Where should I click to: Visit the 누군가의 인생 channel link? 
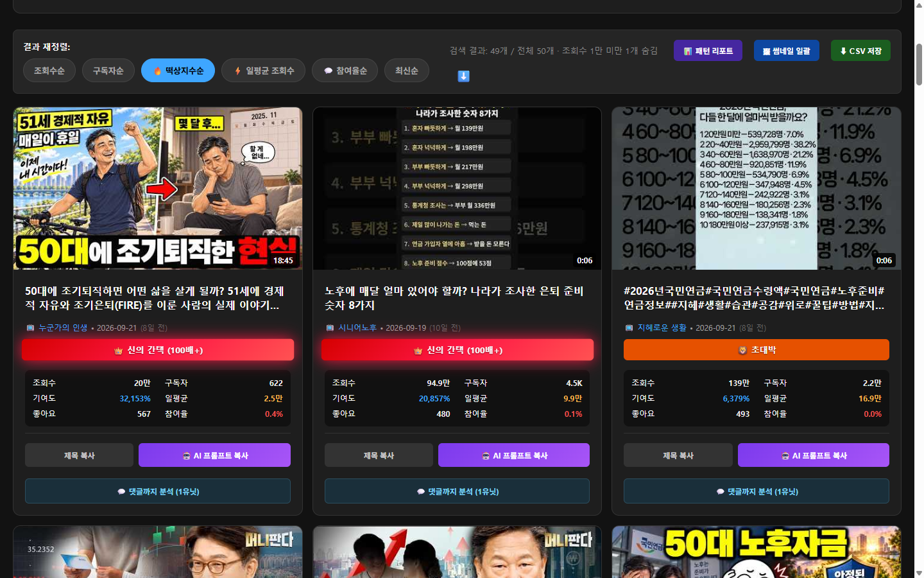[x=63, y=328]
